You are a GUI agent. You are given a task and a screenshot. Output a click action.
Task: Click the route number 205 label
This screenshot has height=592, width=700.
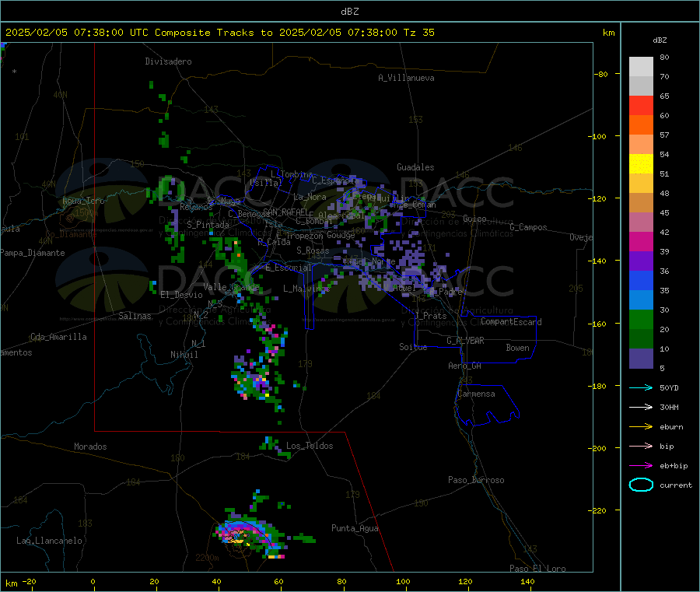pyautogui.click(x=576, y=289)
